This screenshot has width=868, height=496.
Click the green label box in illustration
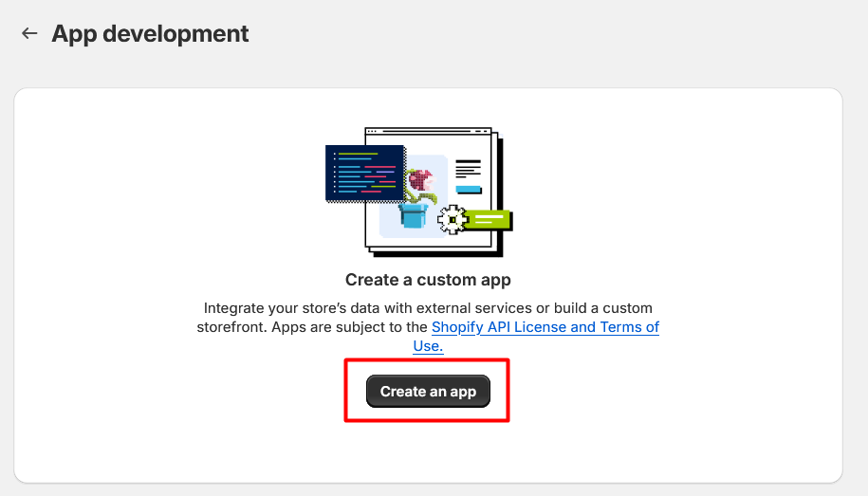pos(489,220)
